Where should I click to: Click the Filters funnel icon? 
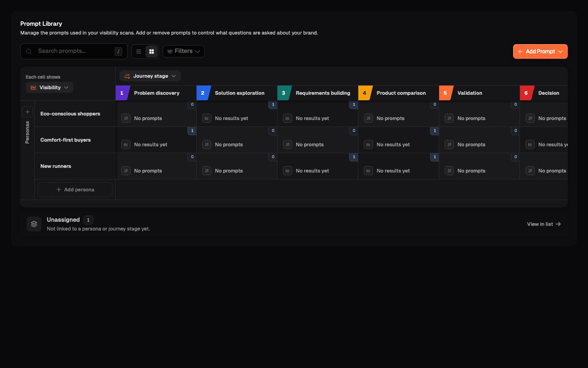[170, 52]
